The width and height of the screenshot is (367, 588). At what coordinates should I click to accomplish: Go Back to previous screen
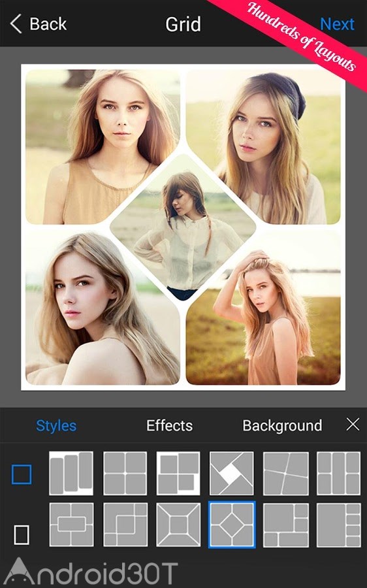pos(39,24)
